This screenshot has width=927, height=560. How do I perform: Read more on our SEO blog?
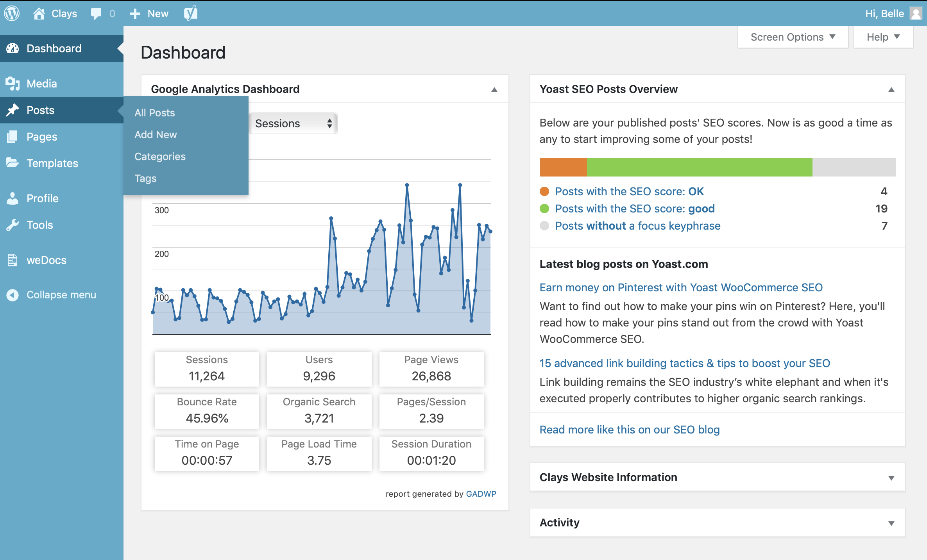(630, 430)
